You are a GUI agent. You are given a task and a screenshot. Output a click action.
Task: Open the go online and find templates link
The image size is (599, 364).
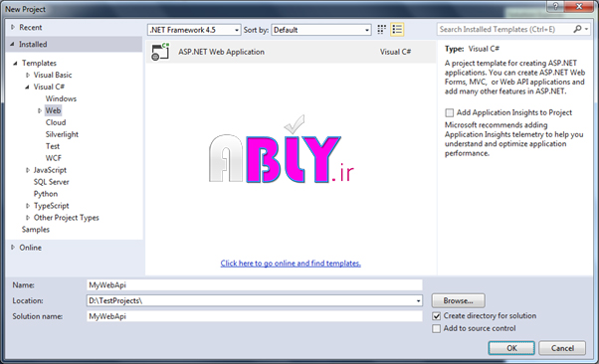(291, 264)
